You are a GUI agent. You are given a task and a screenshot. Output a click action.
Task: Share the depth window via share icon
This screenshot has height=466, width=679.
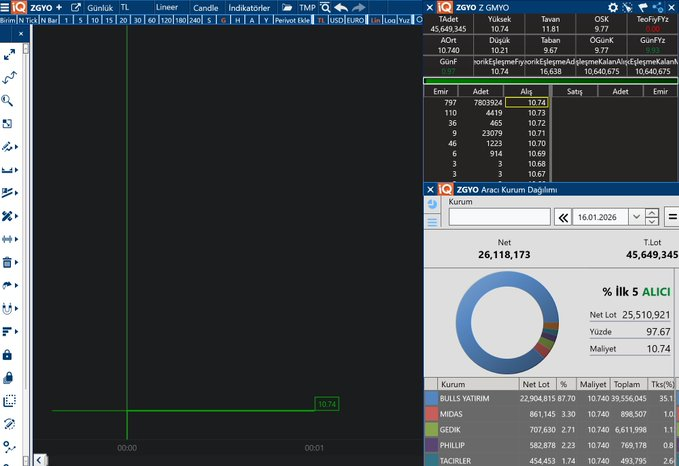[x=658, y=7]
